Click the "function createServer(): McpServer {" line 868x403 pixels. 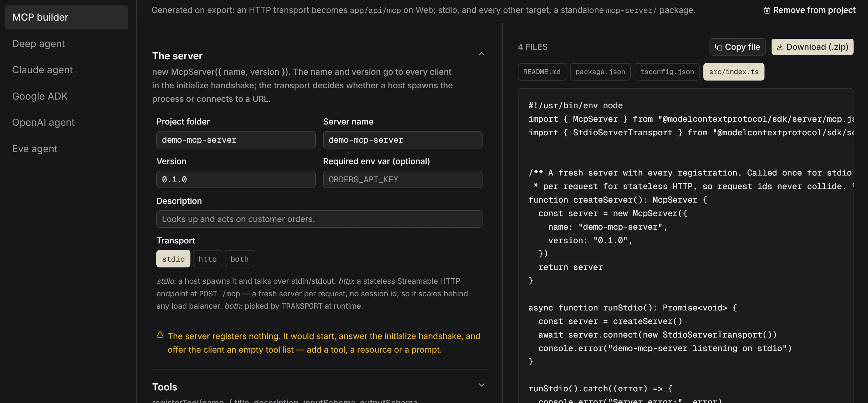coord(618,200)
